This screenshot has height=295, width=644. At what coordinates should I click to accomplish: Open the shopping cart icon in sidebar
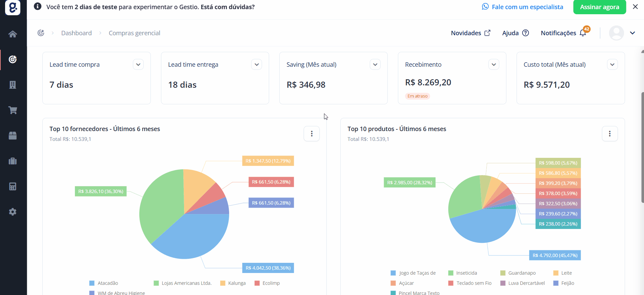(13, 110)
